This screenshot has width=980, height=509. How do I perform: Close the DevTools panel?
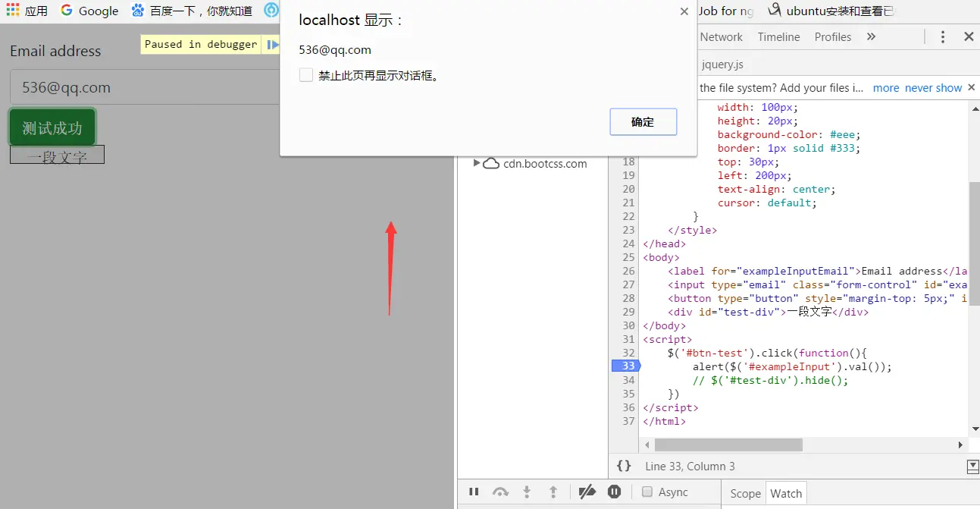coord(969,36)
